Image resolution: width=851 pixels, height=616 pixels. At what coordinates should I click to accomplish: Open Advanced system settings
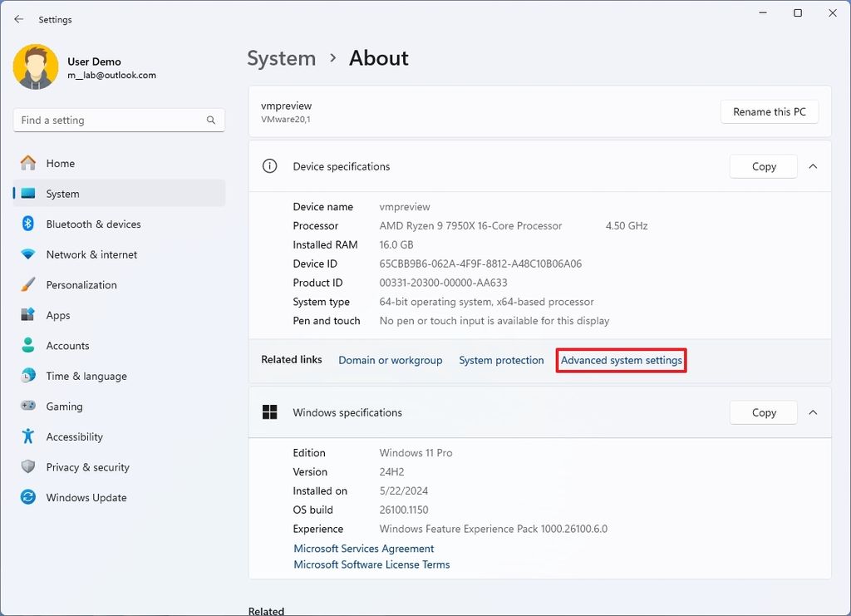[621, 360]
